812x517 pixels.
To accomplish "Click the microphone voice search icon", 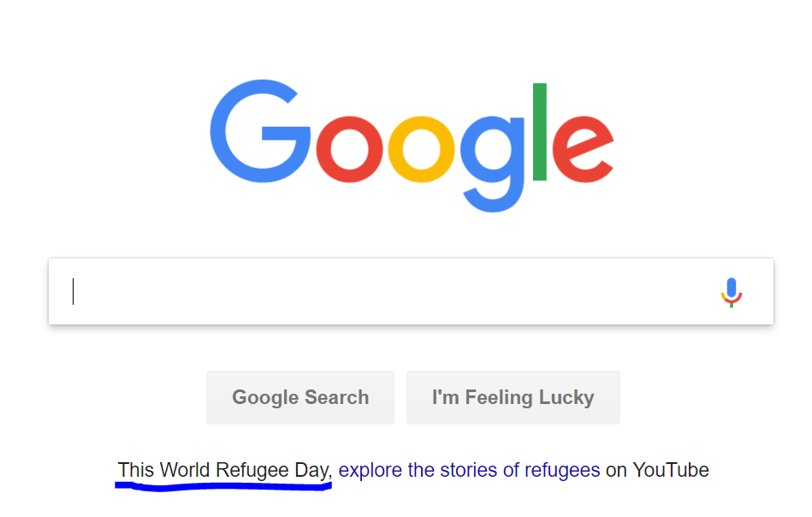I will 732,292.
